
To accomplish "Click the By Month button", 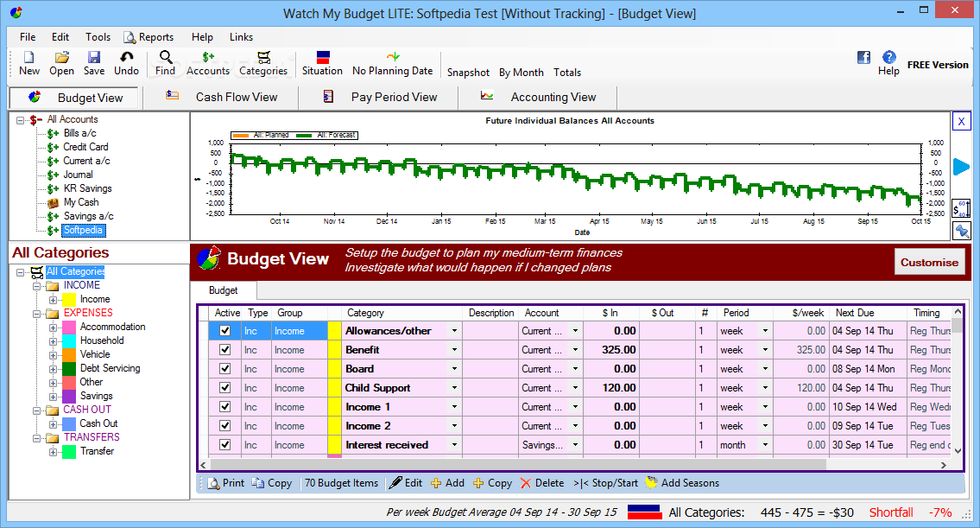I will [x=522, y=73].
